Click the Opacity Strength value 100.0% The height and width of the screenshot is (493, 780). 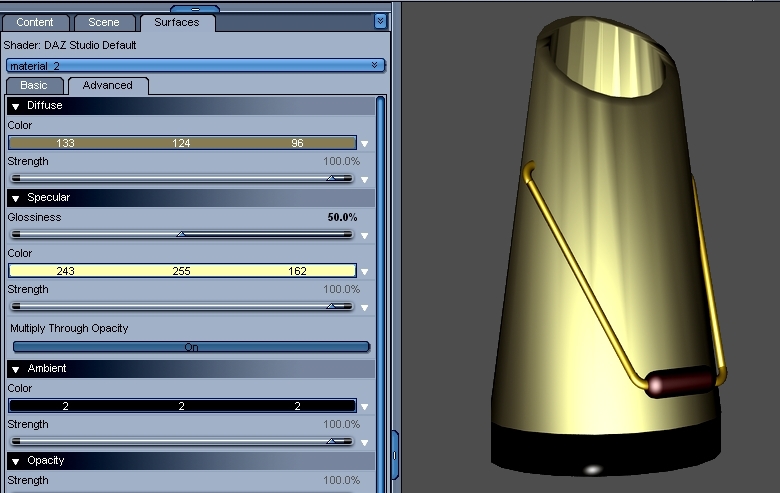click(341, 480)
